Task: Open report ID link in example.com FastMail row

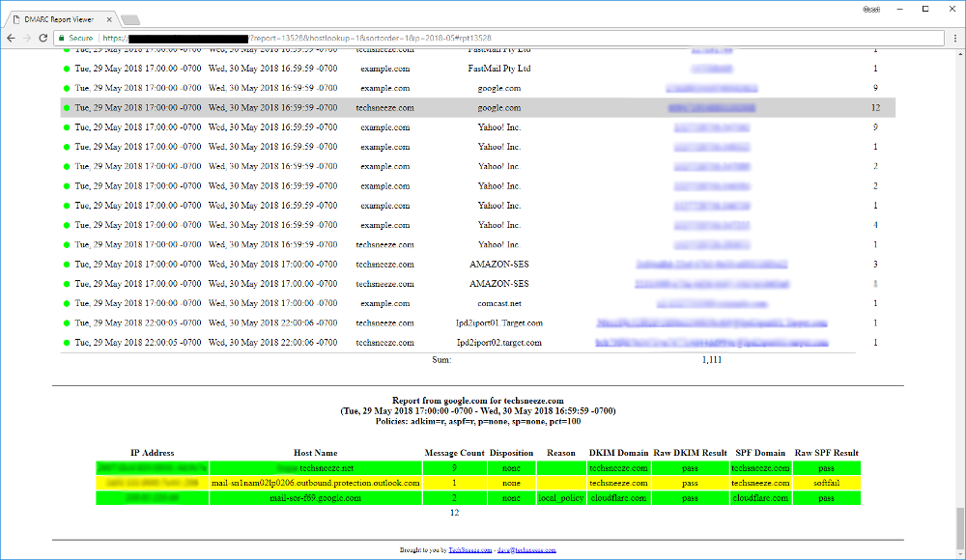Action: tap(712, 69)
